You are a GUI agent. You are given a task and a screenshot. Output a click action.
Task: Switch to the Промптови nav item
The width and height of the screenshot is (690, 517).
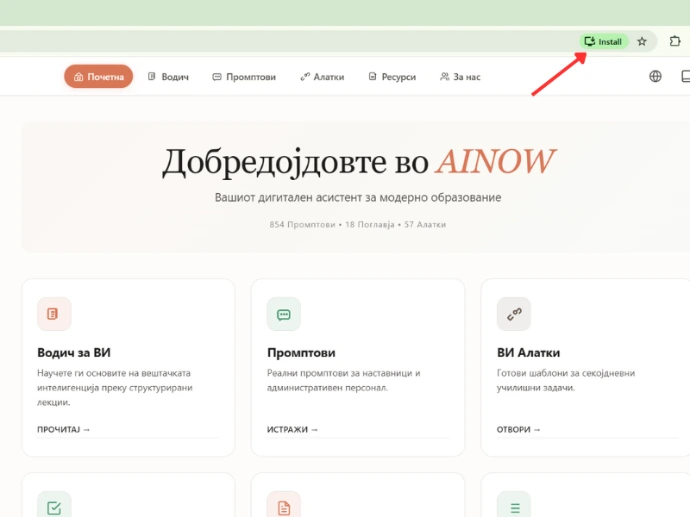(244, 77)
